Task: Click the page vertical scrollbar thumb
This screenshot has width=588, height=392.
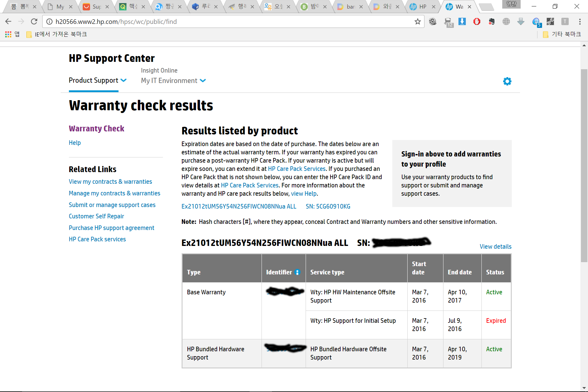Action: [584, 165]
